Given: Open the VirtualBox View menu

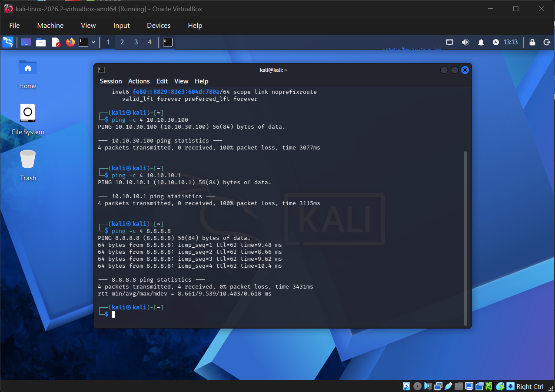Looking at the screenshot, I should pyautogui.click(x=88, y=26).
